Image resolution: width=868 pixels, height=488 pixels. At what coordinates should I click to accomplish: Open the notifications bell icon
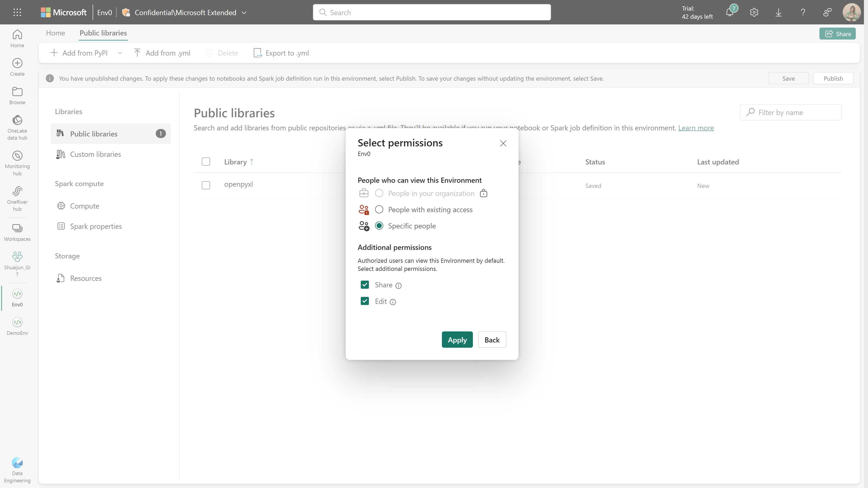coord(729,12)
